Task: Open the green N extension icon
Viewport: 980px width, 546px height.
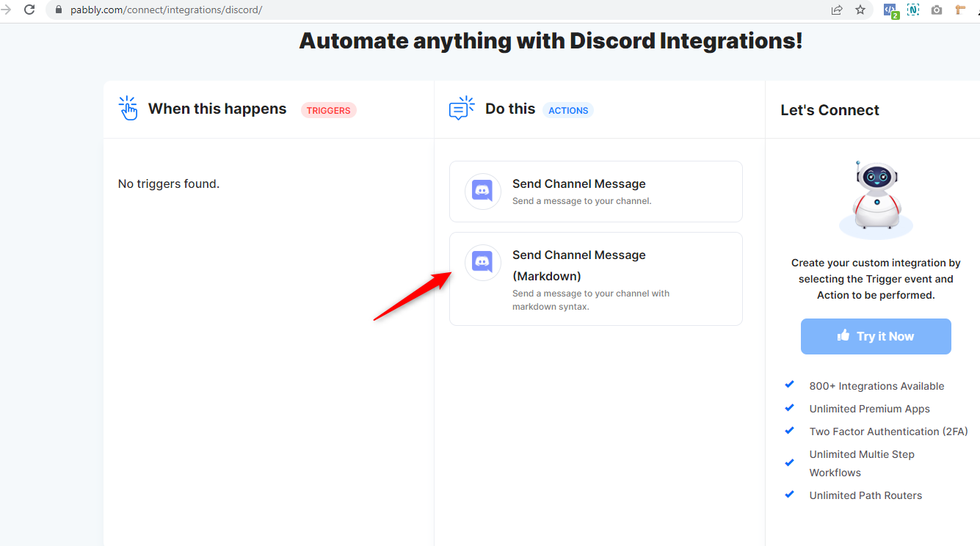Action: [913, 10]
